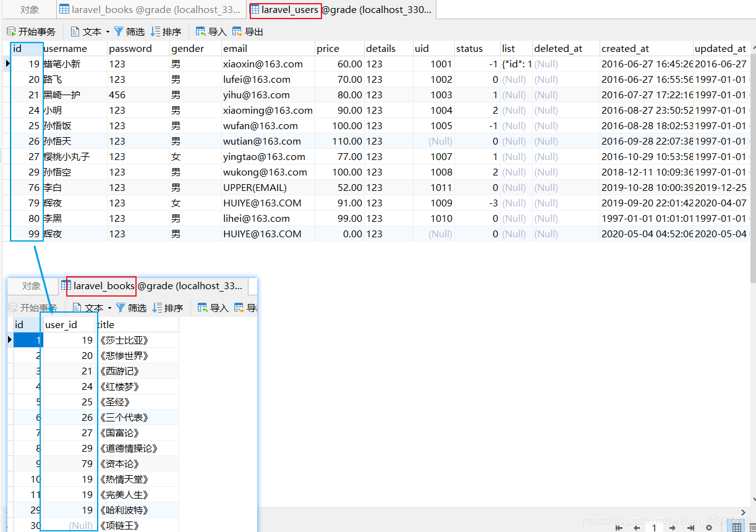Select the book title 《西游记》
This screenshot has width=756, height=532.
[x=137, y=371]
